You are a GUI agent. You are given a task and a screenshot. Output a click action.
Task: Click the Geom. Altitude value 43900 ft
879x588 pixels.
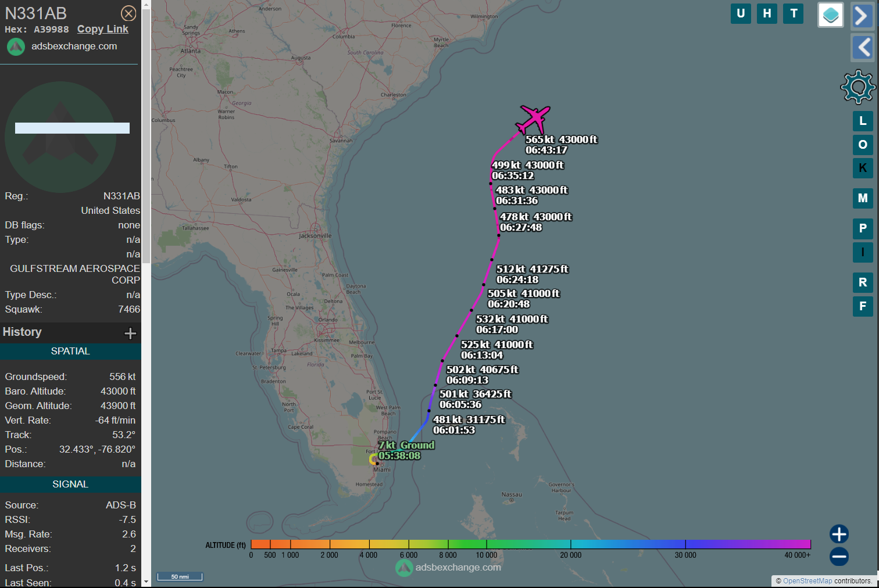pyautogui.click(x=118, y=406)
